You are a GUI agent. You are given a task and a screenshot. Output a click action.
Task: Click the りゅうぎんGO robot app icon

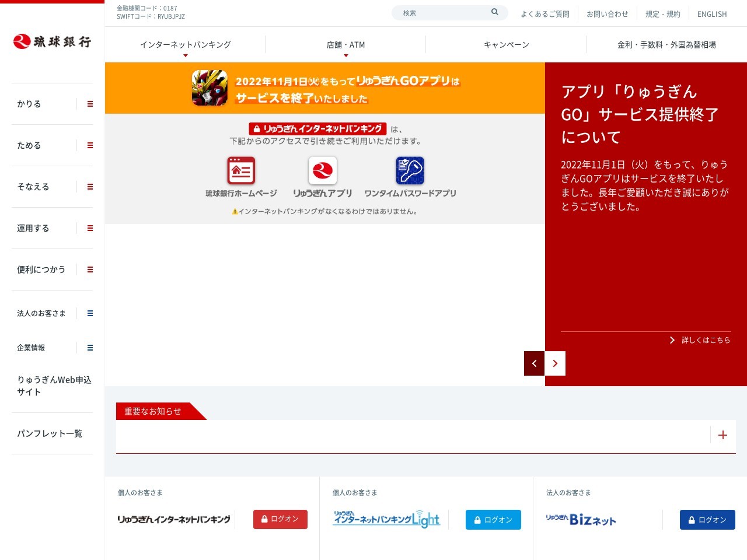click(x=210, y=87)
